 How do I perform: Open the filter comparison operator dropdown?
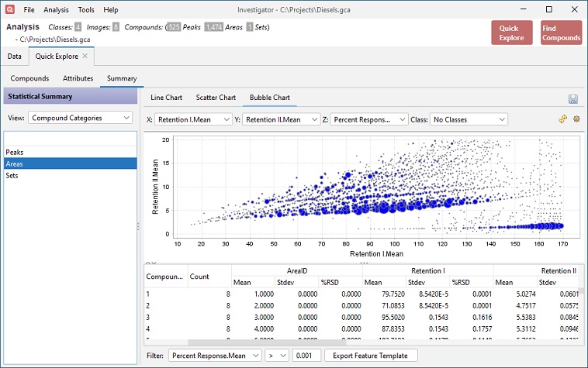tap(277, 356)
